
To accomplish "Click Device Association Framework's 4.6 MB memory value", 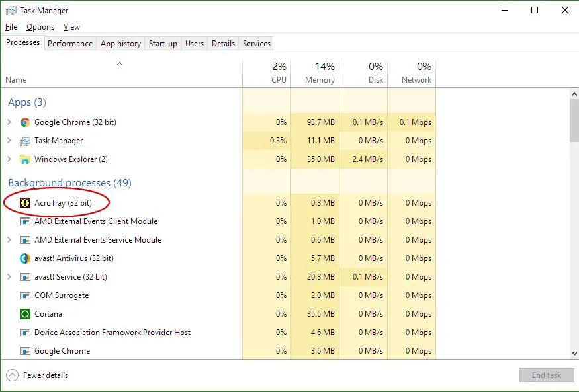I will click(323, 333).
